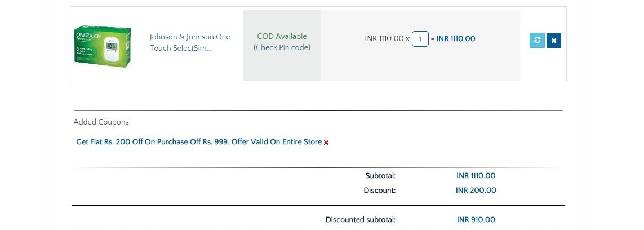The image size is (644, 230).
Task: Click the Check Pin code link
Action: (282, 47)
